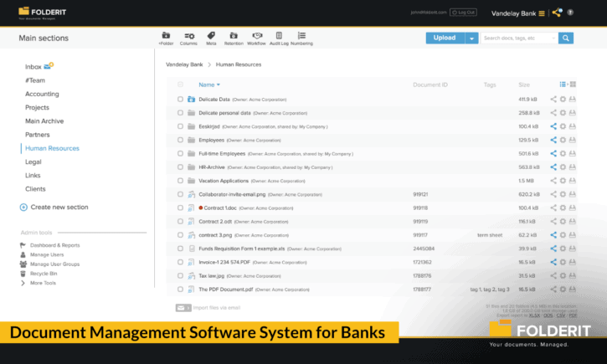
Task: Open the Full-time Employees folder
Action: [222, 154]
